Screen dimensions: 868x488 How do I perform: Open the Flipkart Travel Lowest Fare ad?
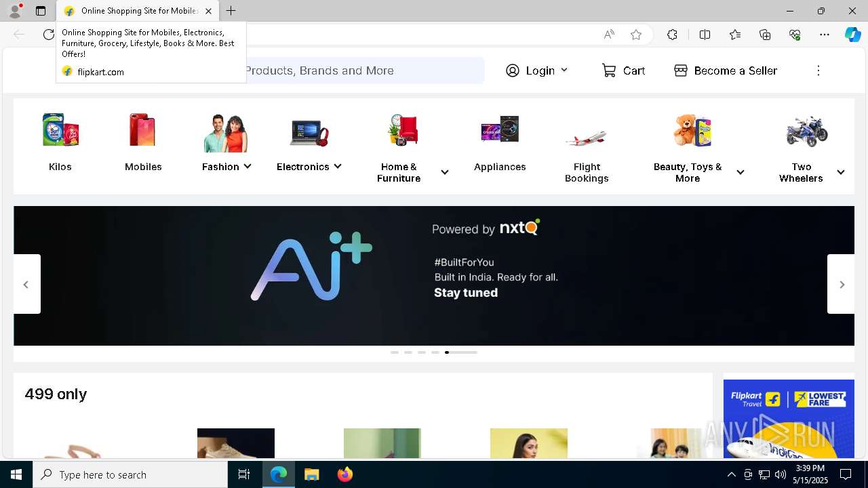[x=789, y=419]
